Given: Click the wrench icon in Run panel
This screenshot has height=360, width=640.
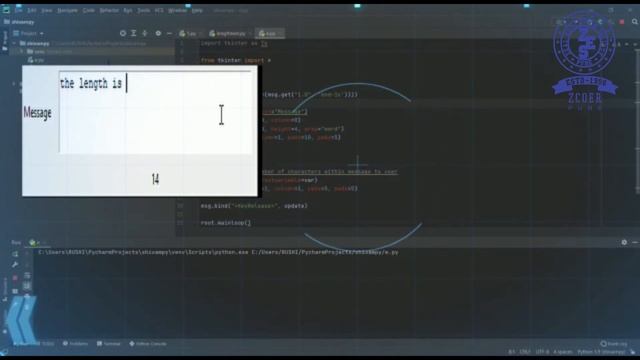Looking at the screenshot, I should pyautogui.click(x=15, y=264).
